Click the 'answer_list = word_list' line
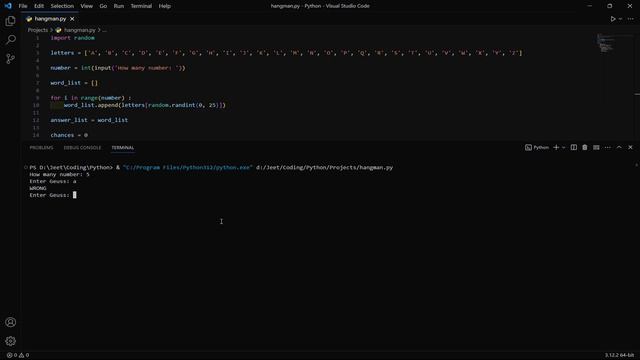 [x=89, y=120]
